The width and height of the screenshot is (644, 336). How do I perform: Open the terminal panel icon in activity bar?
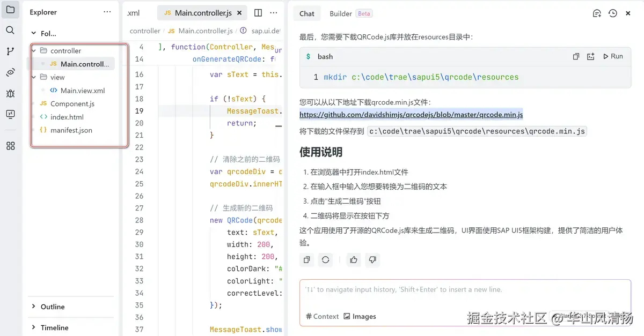coord(10,114)
